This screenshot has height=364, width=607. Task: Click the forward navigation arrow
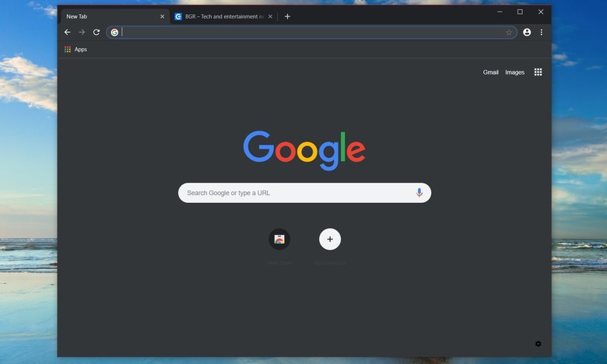pyautogui.click(x=82, y=32)
